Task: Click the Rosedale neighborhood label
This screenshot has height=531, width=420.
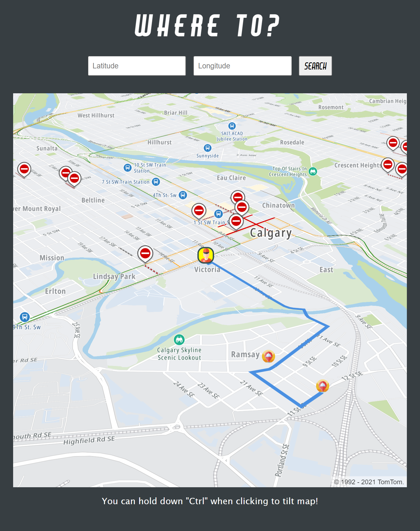Action: pos(292,142)
